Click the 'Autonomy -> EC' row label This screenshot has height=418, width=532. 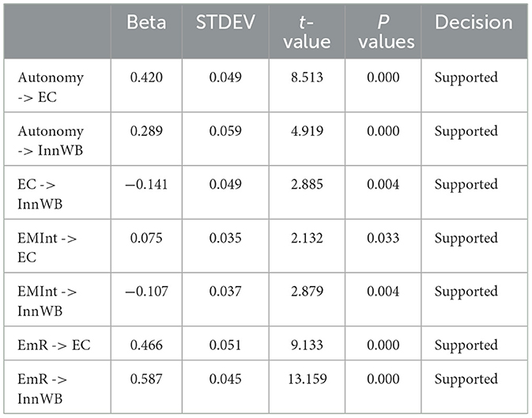point(51,86)
